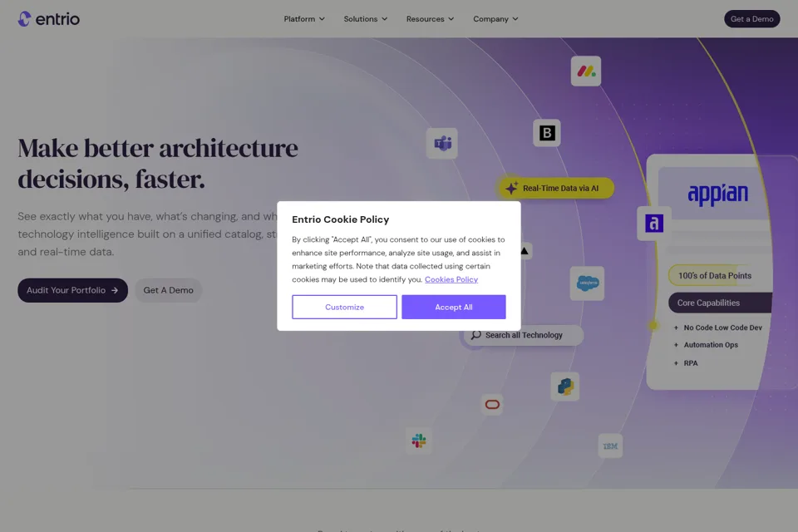Click the arrow in Audit Your Portfolio button

115,290
